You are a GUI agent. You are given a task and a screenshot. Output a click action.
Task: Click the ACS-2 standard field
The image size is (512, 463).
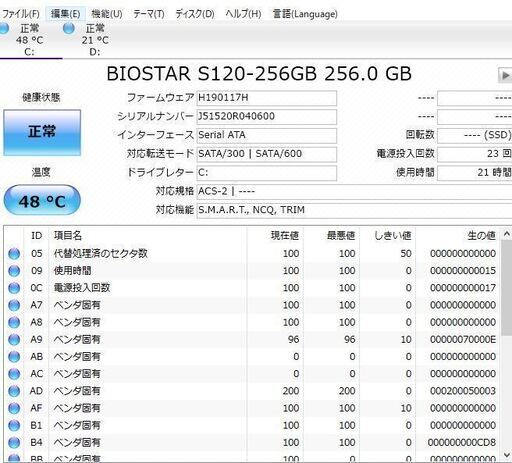(354, 191)
